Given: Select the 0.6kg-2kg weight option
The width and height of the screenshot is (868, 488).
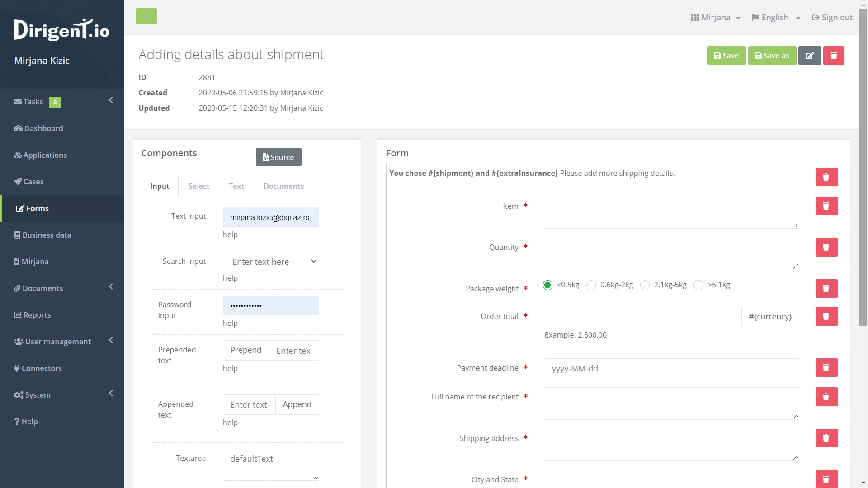Looking at the screenshot, I should pyautogui.click(x=591, y=285).
